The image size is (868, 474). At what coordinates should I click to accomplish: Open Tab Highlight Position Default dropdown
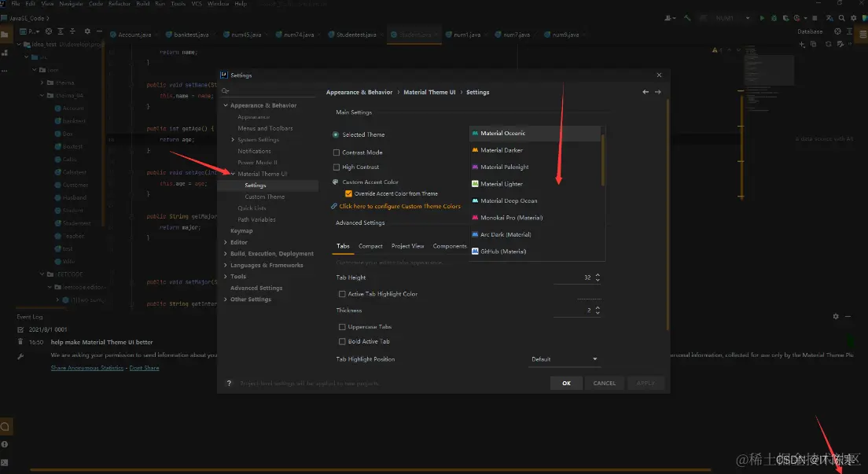tap(564, 359)
